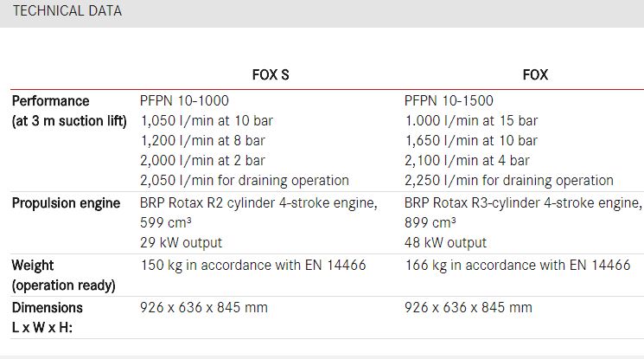Image resolution: width=644 pixels, height=359 pixels.
Task: Click the PFPN 10-1500 text
Action: (449, 100)
